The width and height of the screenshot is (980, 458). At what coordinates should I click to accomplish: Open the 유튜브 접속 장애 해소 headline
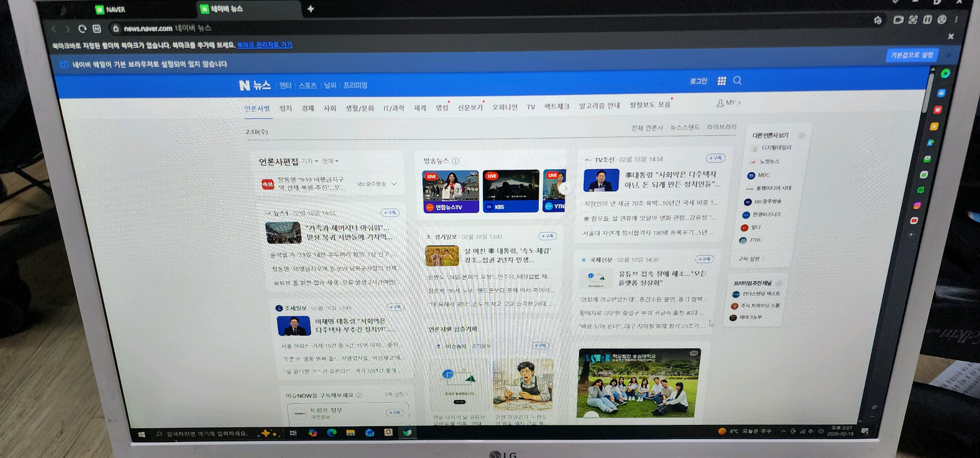(662, 278)
